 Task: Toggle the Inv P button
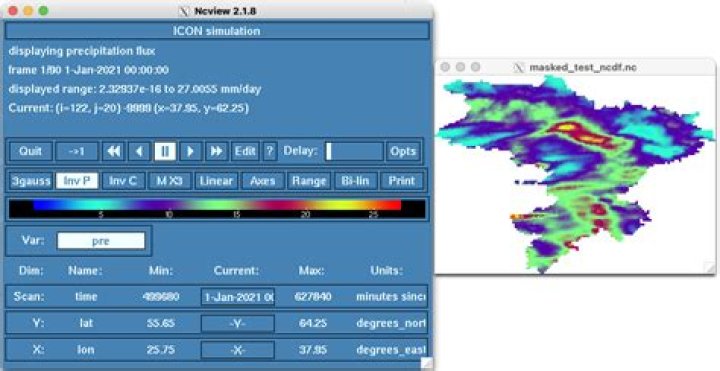(77, 181)
